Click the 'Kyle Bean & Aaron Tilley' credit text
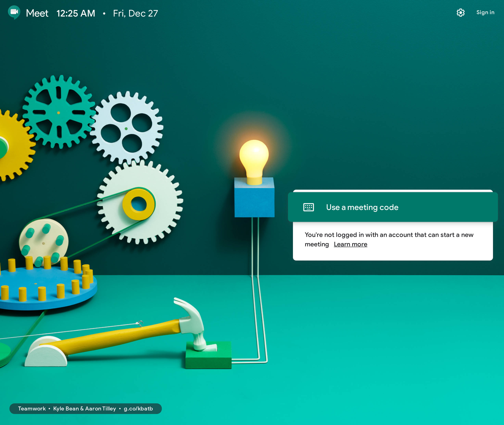504x425 pixels. click(84, 409)
